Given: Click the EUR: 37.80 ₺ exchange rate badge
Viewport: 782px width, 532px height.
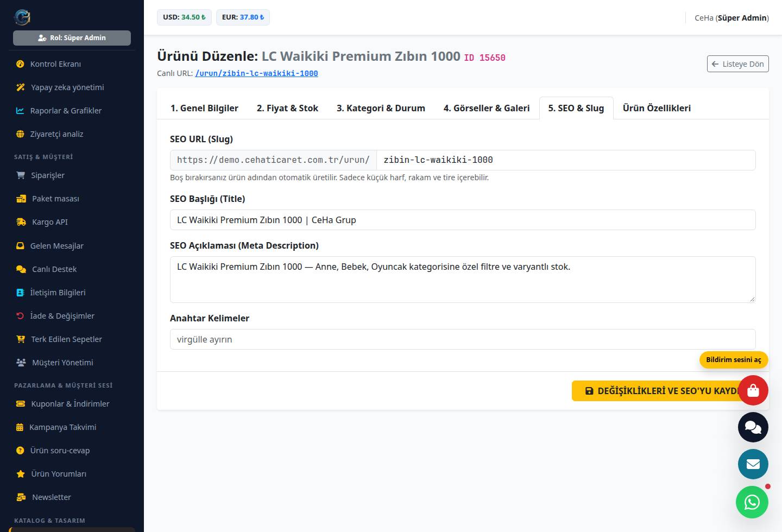Looking at the screenshot, I should tap(243, 17).
